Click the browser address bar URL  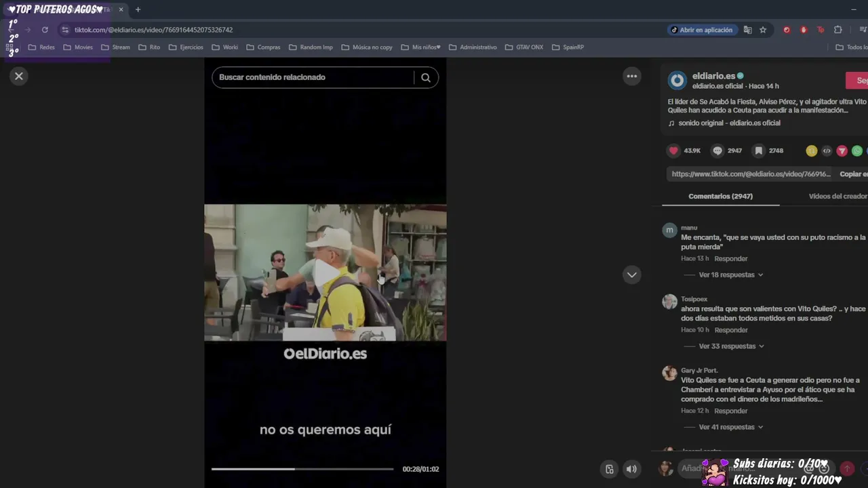click(x=153, y=30)
